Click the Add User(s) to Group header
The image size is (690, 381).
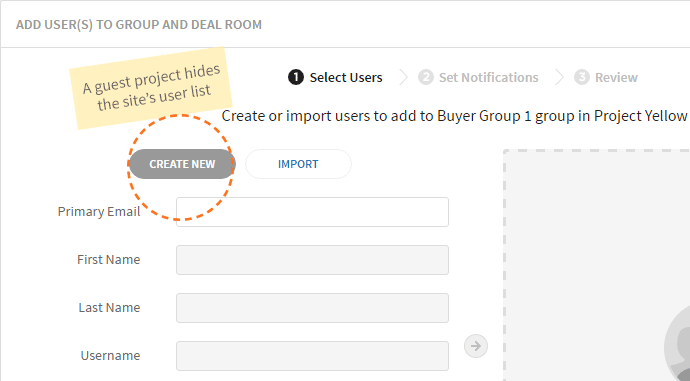139,25
